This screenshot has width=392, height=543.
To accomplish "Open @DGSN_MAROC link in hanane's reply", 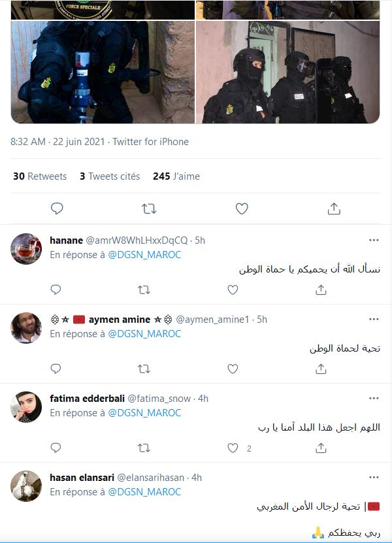I will (144, 255).
